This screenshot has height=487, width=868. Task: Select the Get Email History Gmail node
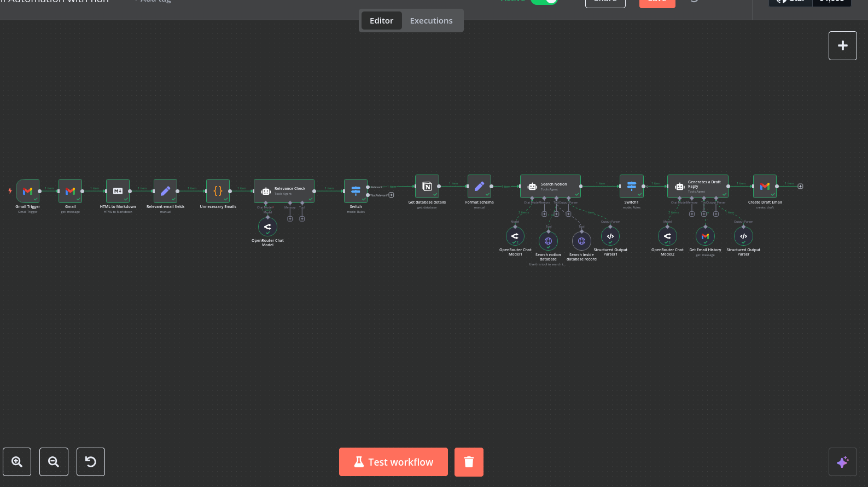click(705, 236)
